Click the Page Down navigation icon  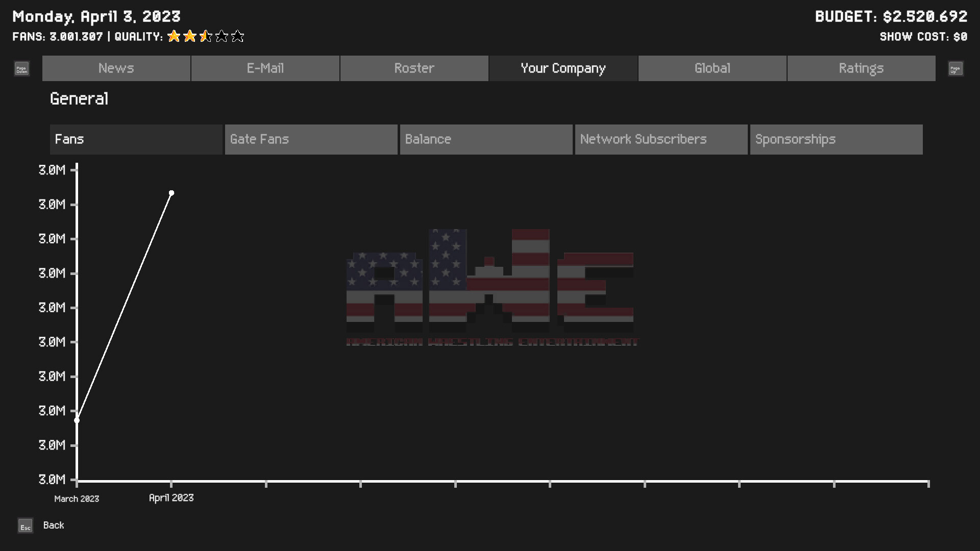[20, 68]
